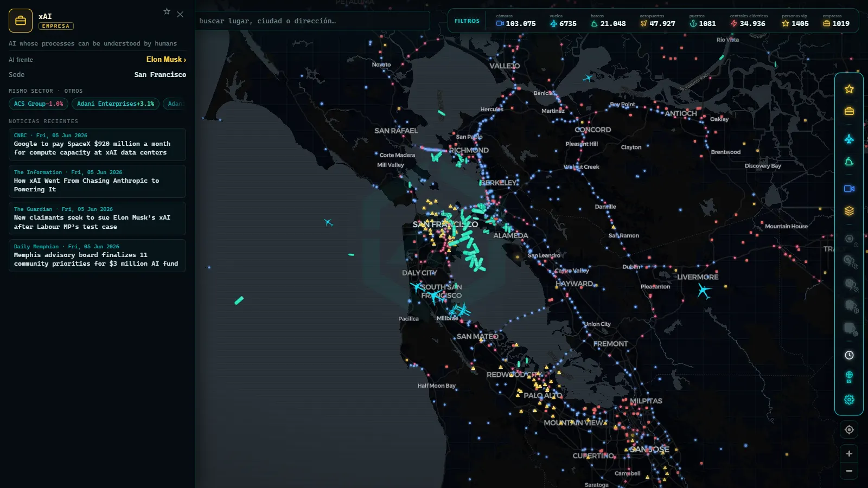Image resolution: width=868 pixels, height=488 pixels.
Task: Toggle the empresas filter showing 1019
Action: [836, 21]
